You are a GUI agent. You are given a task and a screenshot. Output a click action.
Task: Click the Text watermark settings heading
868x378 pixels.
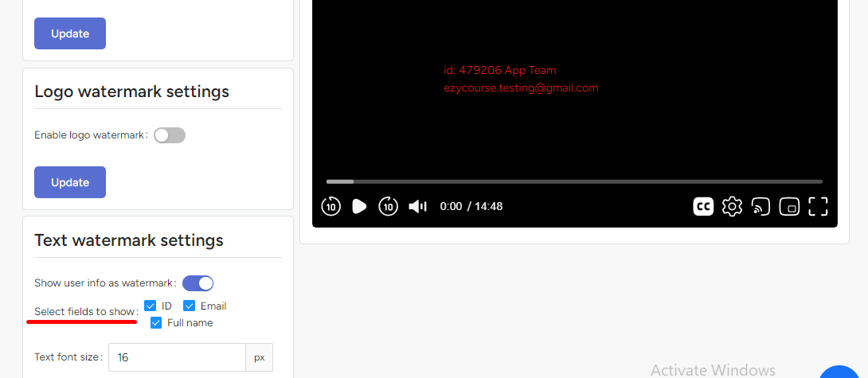[x=129, y=240]
